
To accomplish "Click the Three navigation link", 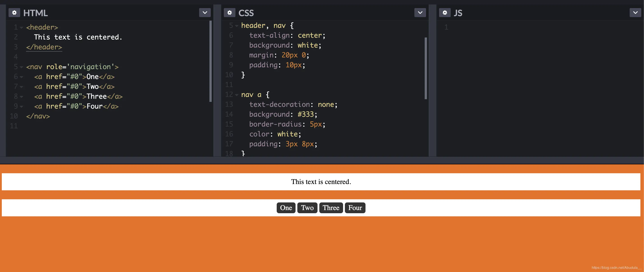I will [x=331, y=208].
